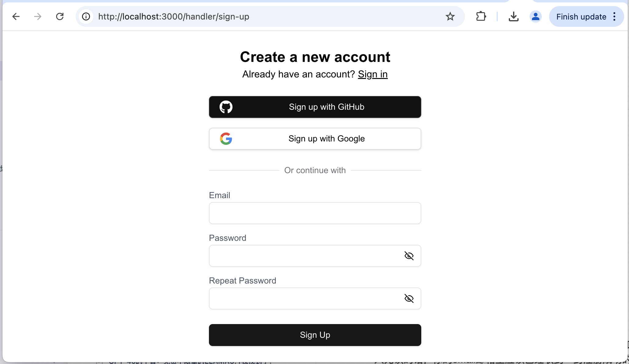Viewport: 629px width, 364px height.
Task: Submit the form with Sign Up button
Action: tap(315, 335)
